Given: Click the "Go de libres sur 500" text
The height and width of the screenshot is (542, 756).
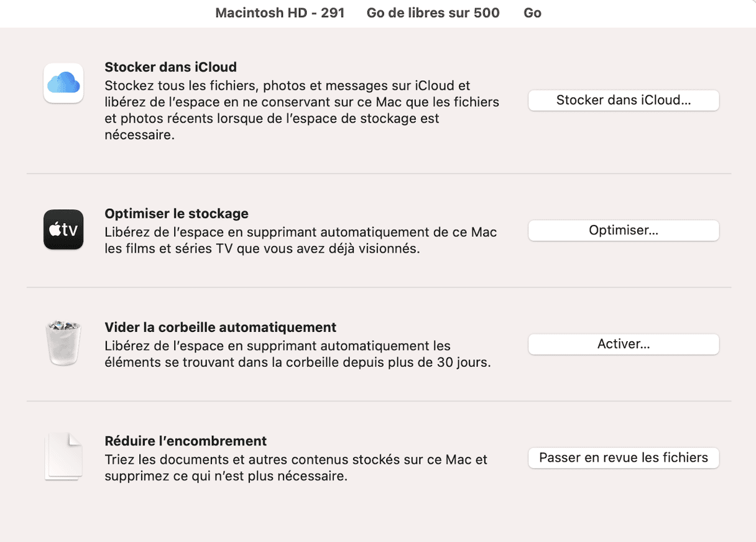Looking at the screenshot, I should pyautogui.click(x=433, y=13).
